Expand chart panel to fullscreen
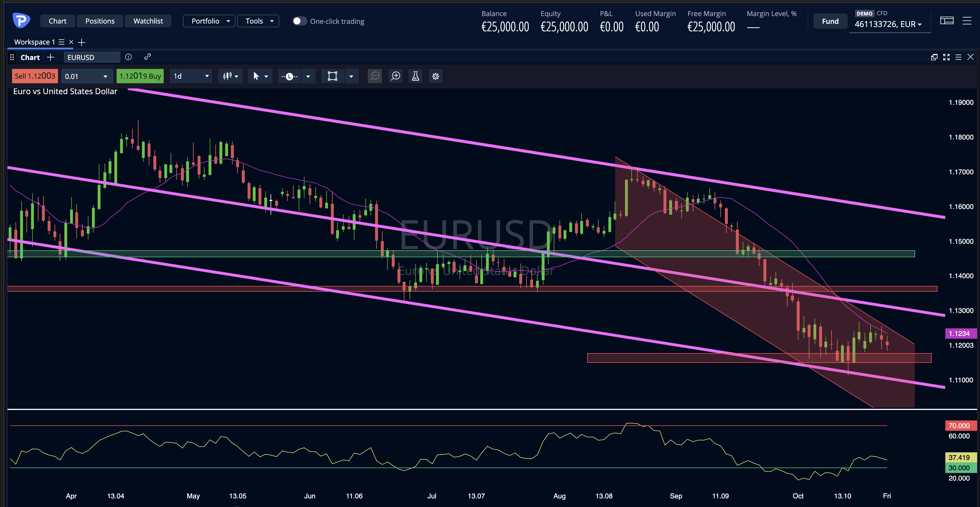Screen dimensions: 980x507 (946, 57)
